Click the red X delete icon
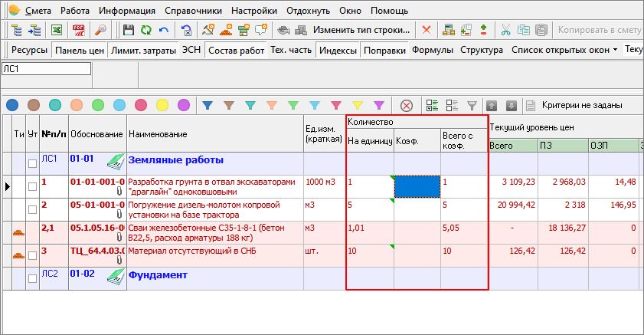Screen dimensions: 644x335 [x=426, y=30]
